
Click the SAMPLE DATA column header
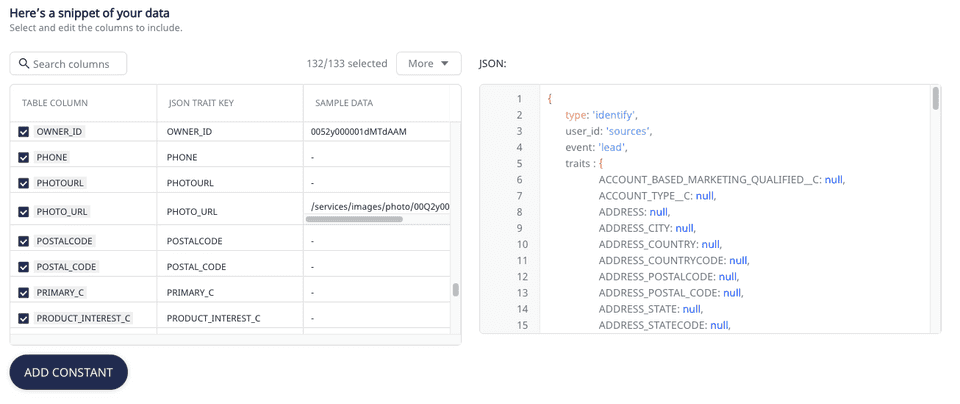[344, 103]
